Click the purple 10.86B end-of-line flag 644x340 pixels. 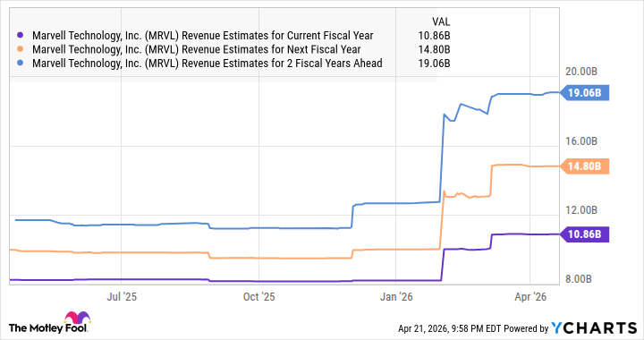pyautogui.click(x=584, y=234)
